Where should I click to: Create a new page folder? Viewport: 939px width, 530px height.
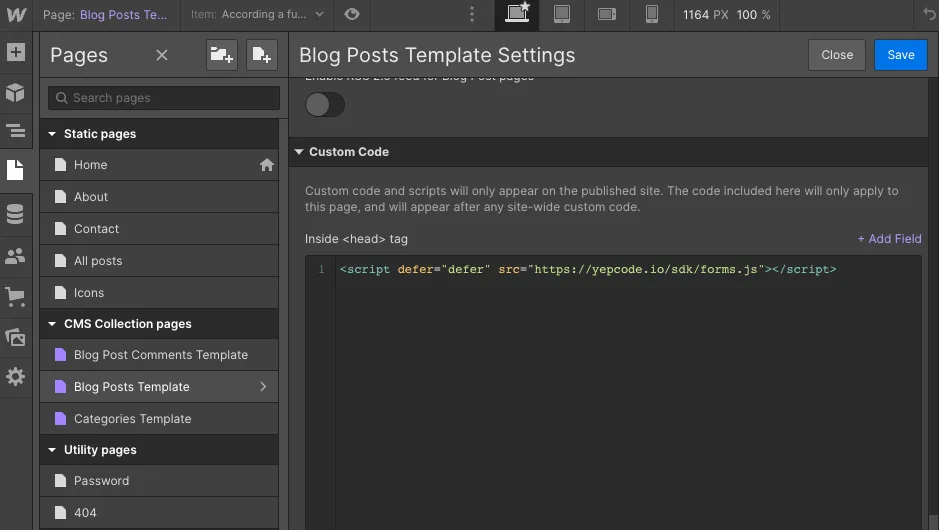click(x=221, y=56)
